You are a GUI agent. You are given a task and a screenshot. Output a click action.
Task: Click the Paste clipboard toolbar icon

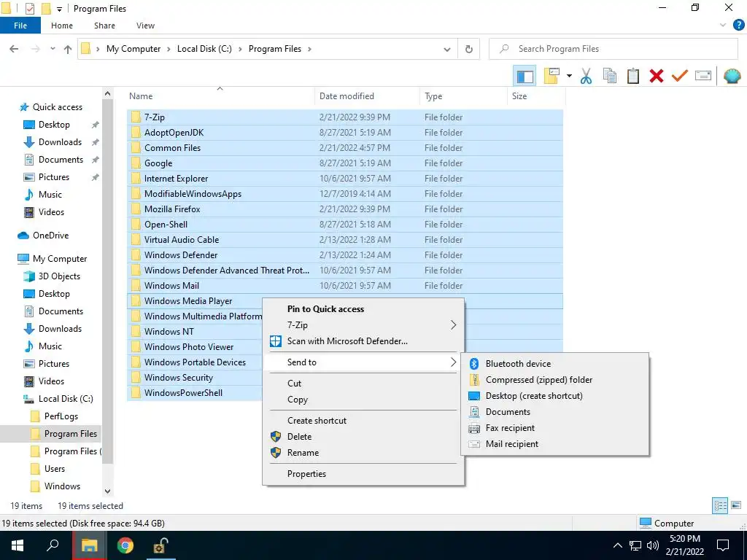click(x=632, y=76)
